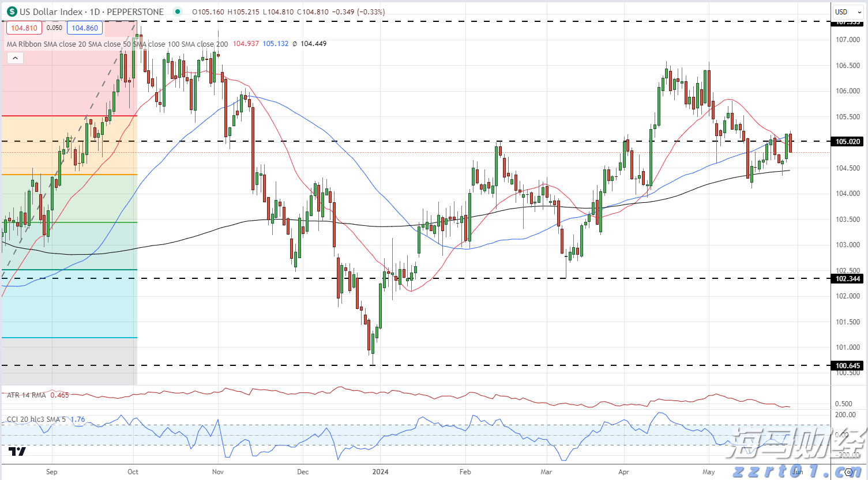Click the US Dollar Index symbol logo
The image size is (868, 480).
(12, 12)
